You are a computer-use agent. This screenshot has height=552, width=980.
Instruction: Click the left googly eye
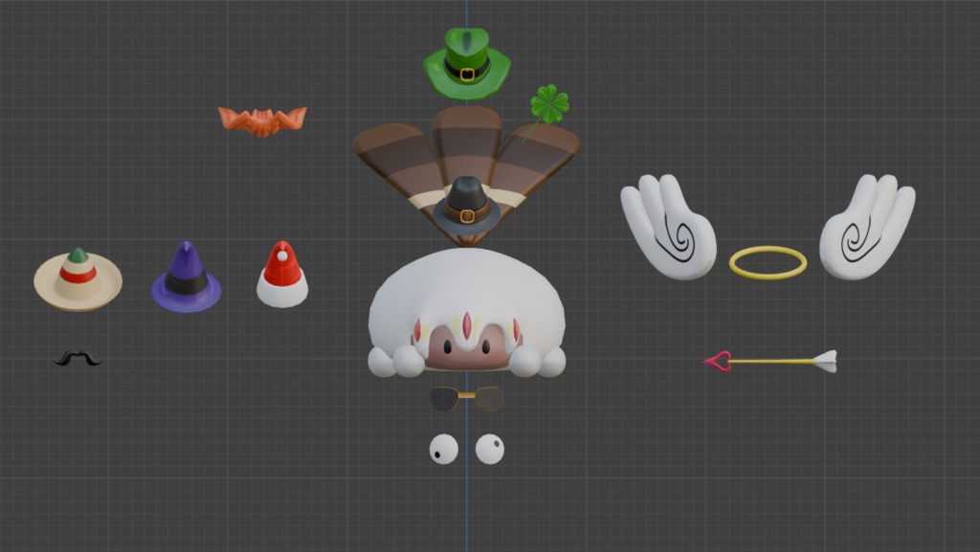(444, 449)
